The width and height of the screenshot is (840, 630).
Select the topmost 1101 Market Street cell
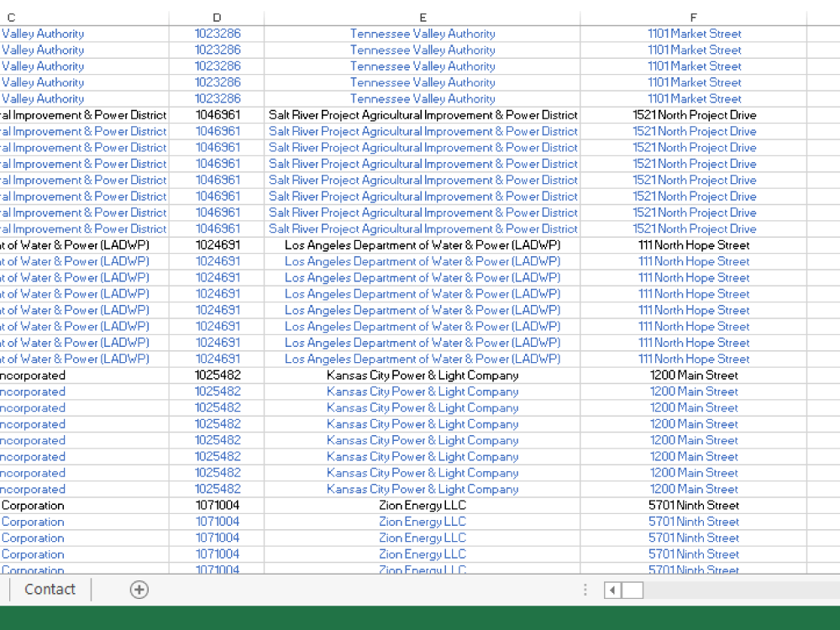693,34
